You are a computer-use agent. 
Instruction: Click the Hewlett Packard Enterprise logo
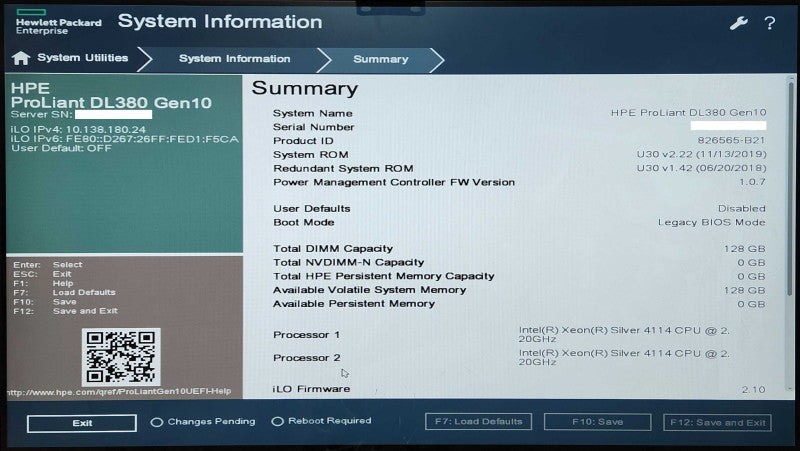coord(59,22)
